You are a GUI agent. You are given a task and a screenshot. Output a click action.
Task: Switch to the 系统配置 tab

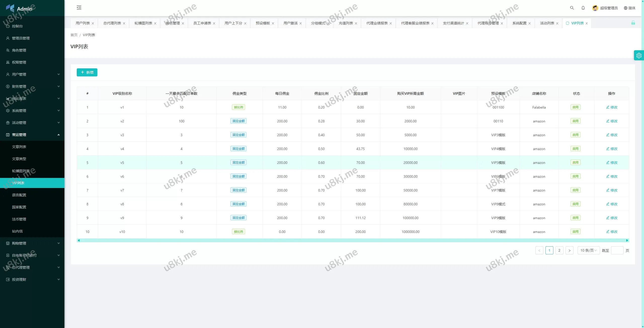(519, 23)
